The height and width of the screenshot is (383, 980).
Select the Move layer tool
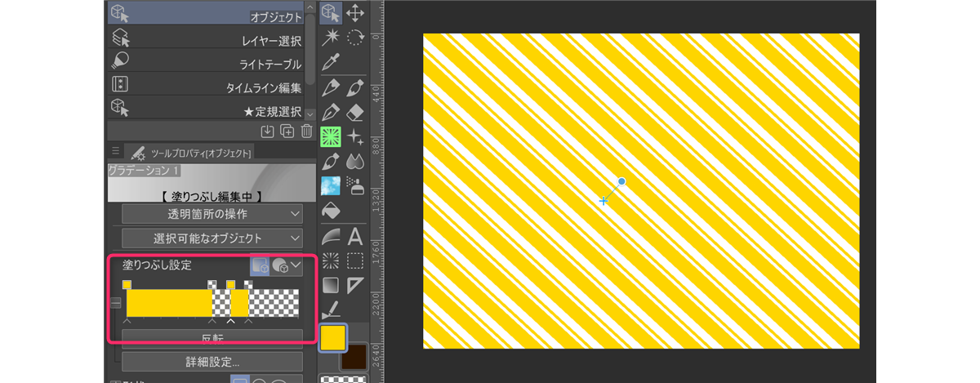355,12
